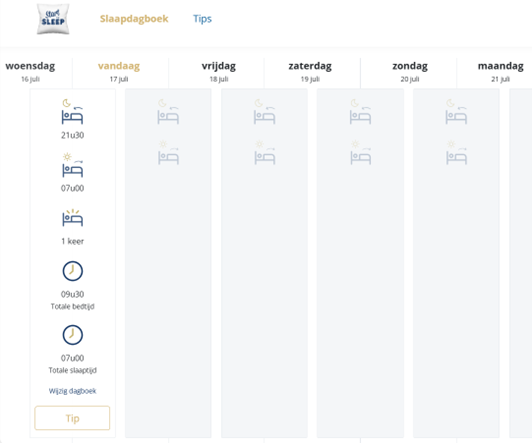Click zaterdag's bedtime moon bed icon

point(360,112)
